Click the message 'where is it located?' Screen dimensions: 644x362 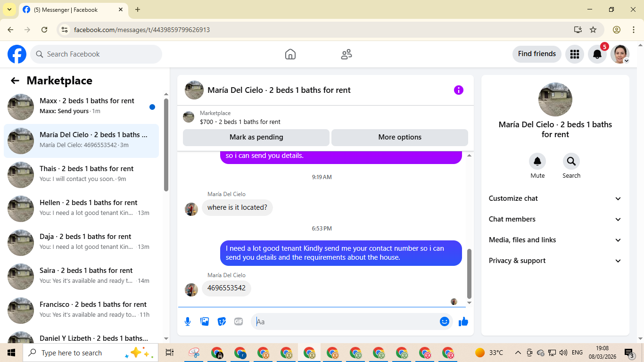[237, 207]
